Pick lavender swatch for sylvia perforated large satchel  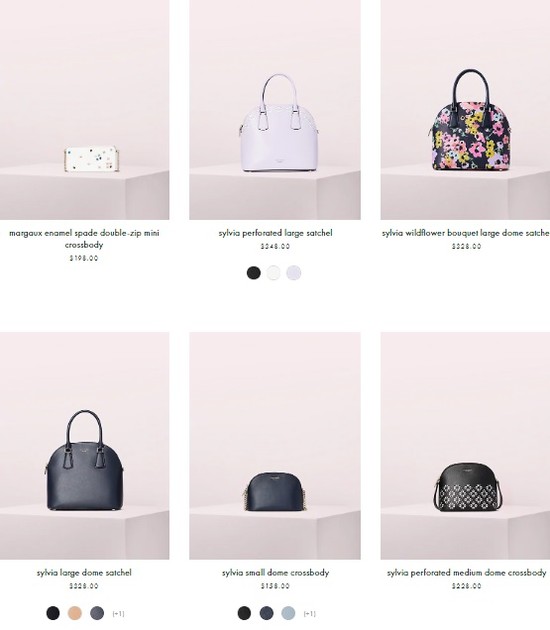[x=294, y=273]
